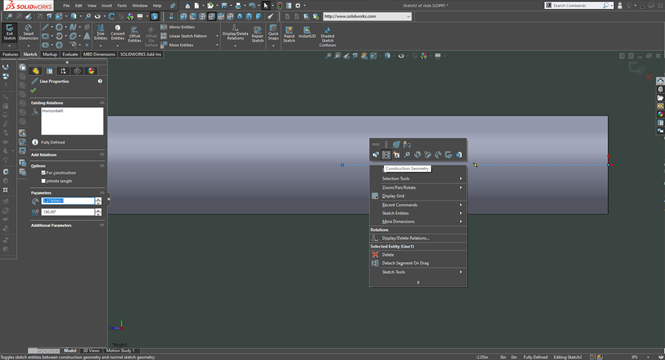Open the Quick Snaps tool
Viewport: 665px width, 360px height.
point(273,32)
